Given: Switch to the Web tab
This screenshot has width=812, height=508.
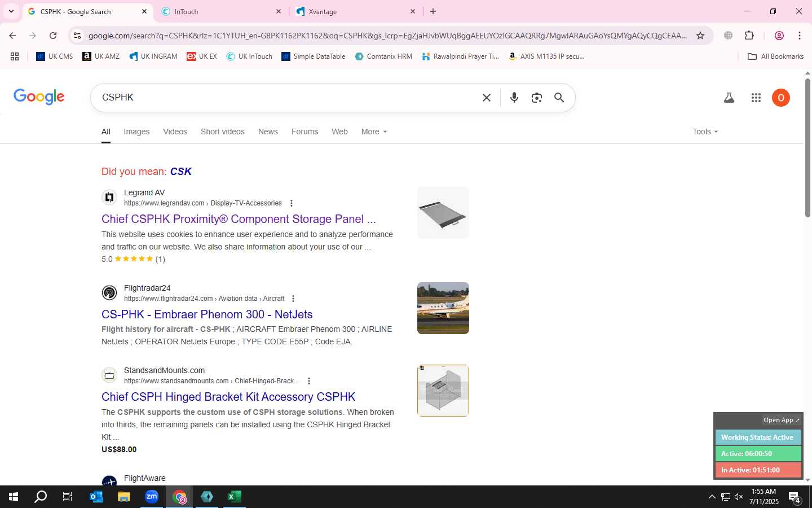Looking at the screenshot, I should click(339, 132).
